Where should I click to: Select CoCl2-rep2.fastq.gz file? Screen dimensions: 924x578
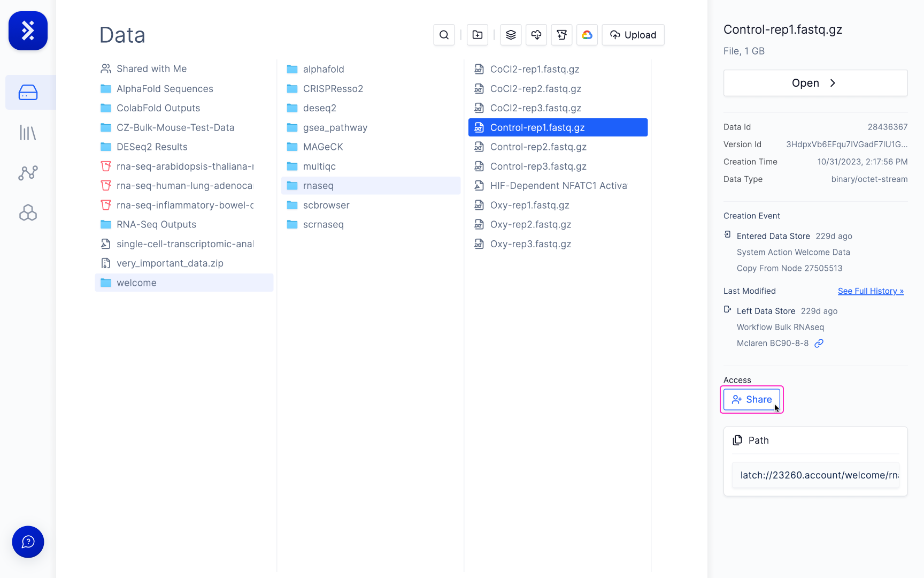(558, 88)
